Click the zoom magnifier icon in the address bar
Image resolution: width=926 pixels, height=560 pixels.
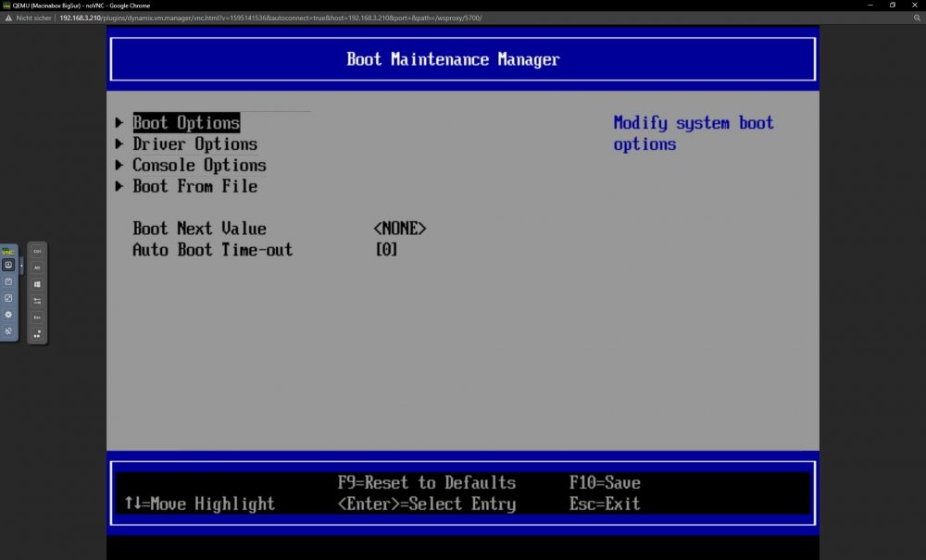(x=917, y=19)
